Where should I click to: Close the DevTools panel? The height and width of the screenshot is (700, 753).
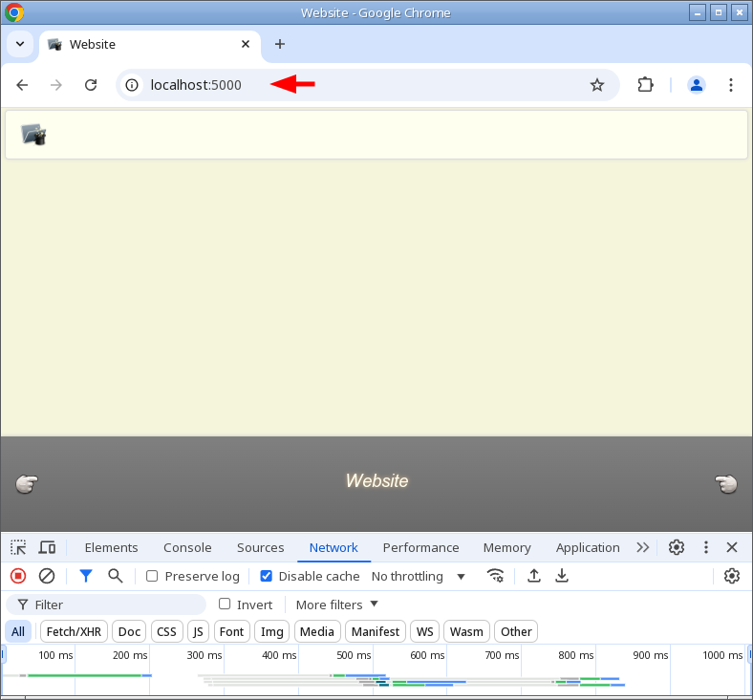pyautogui.click(x=732, y=547)
